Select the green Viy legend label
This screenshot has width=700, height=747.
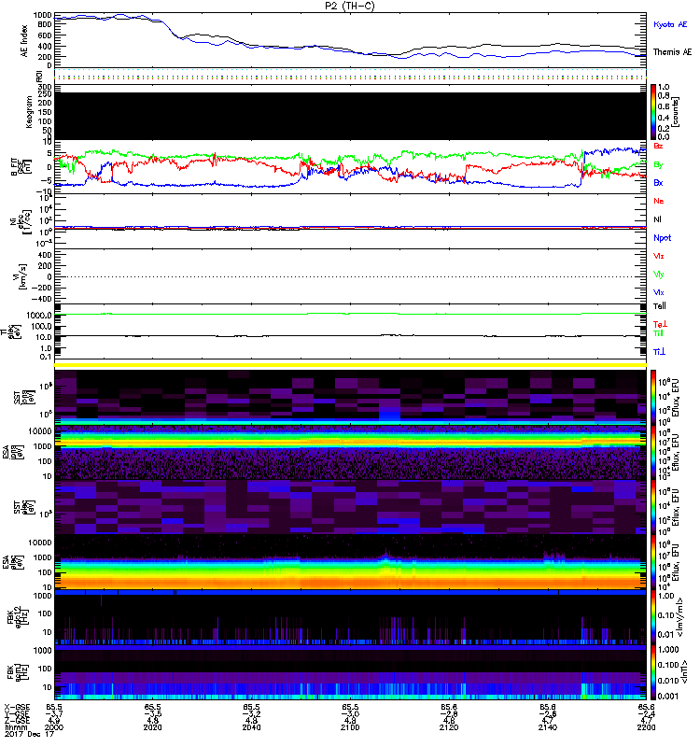pyautogui.click(x=658, y=275)
